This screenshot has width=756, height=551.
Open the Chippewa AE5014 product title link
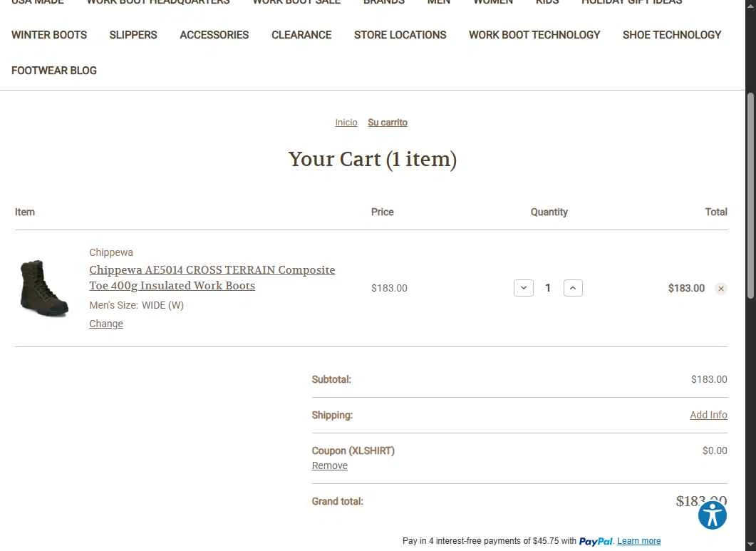(212, 277)
